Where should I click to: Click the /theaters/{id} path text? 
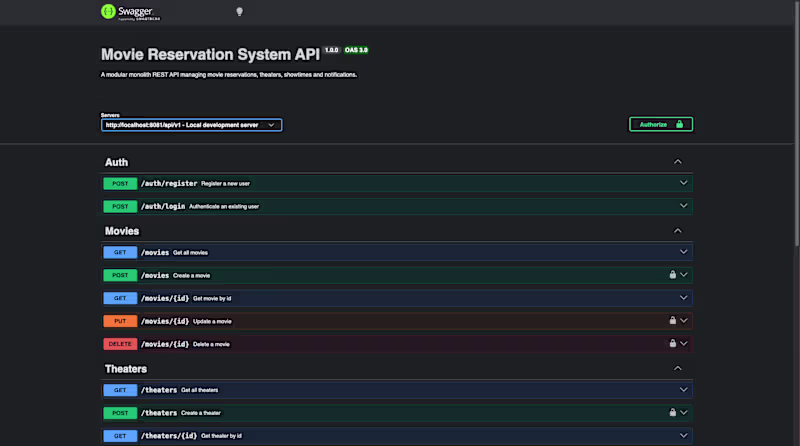[x=169, y=436]
